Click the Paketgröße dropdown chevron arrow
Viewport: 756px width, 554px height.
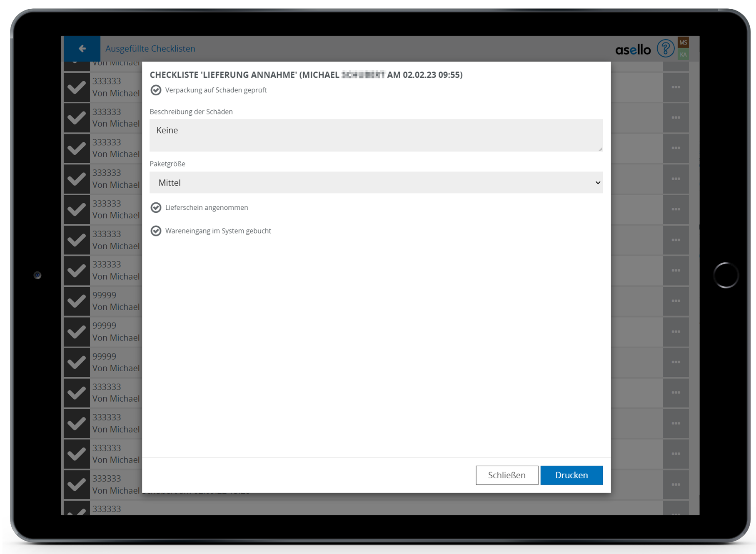coord(598,183)
